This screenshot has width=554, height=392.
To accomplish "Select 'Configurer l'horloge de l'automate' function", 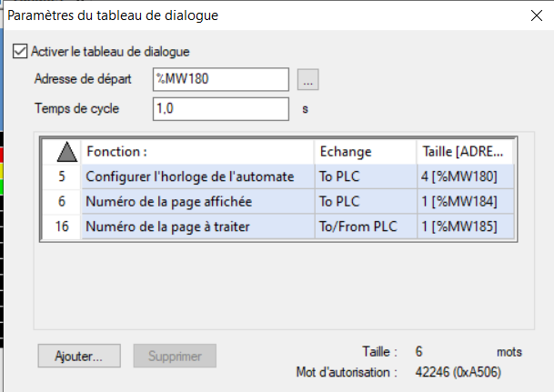I will pyautogui.click(x=196, y=176).
